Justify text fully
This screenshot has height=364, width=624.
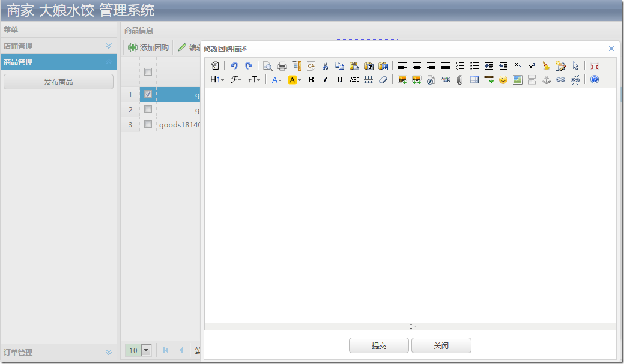[446, 66]
